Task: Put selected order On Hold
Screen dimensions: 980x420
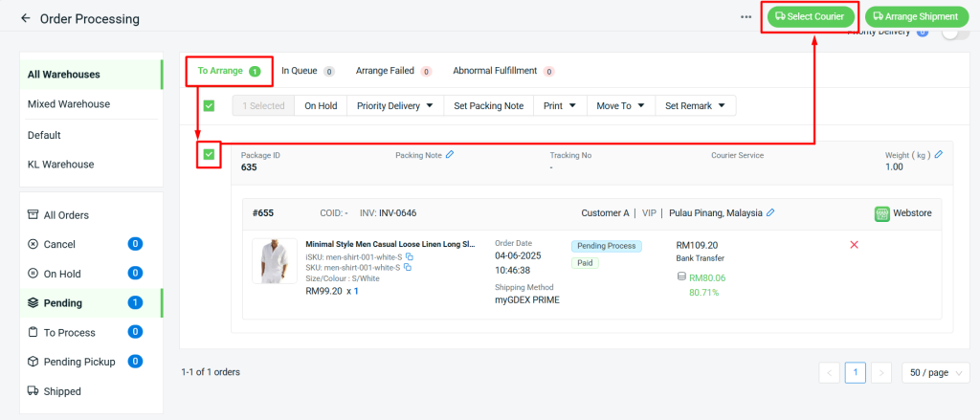Action: tap(321, 105)
